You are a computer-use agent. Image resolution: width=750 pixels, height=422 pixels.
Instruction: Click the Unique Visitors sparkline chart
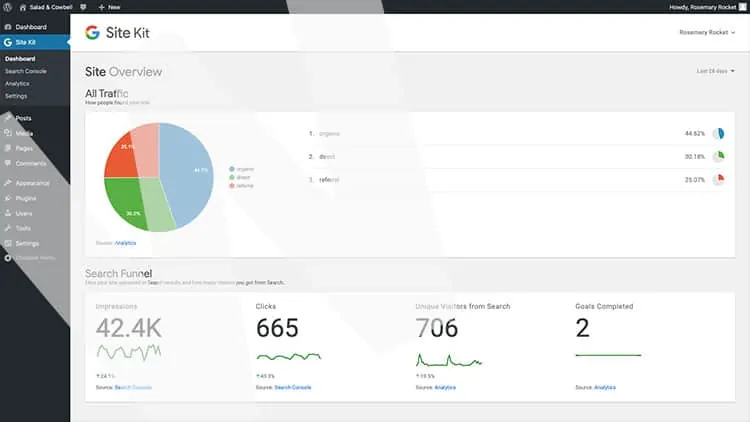tap(449, 360)
